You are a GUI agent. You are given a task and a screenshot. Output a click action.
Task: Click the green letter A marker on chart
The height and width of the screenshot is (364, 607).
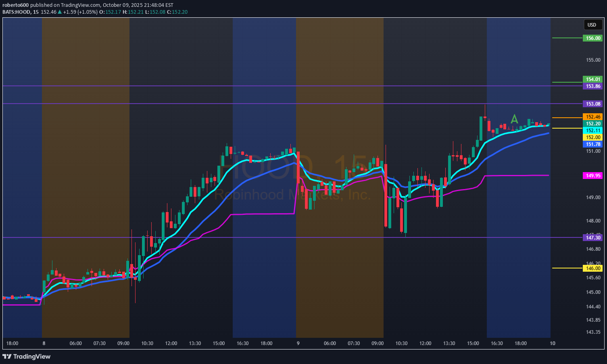point(514,119)
